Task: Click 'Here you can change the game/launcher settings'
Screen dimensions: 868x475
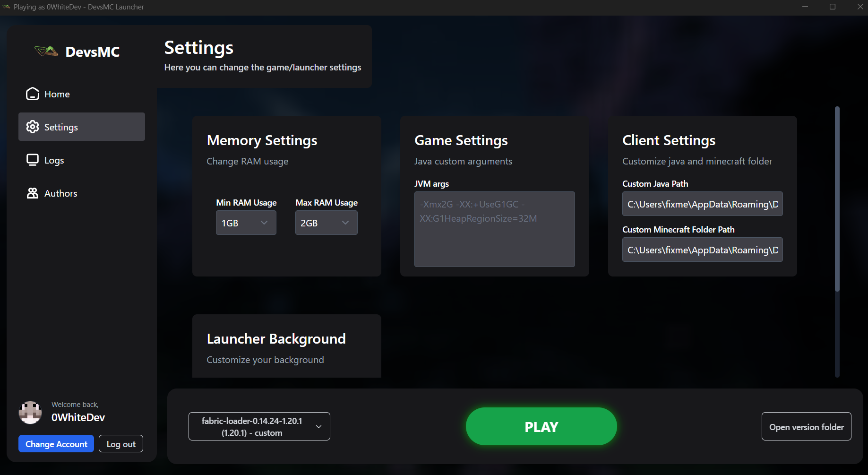Action: (x=263, y=68)
